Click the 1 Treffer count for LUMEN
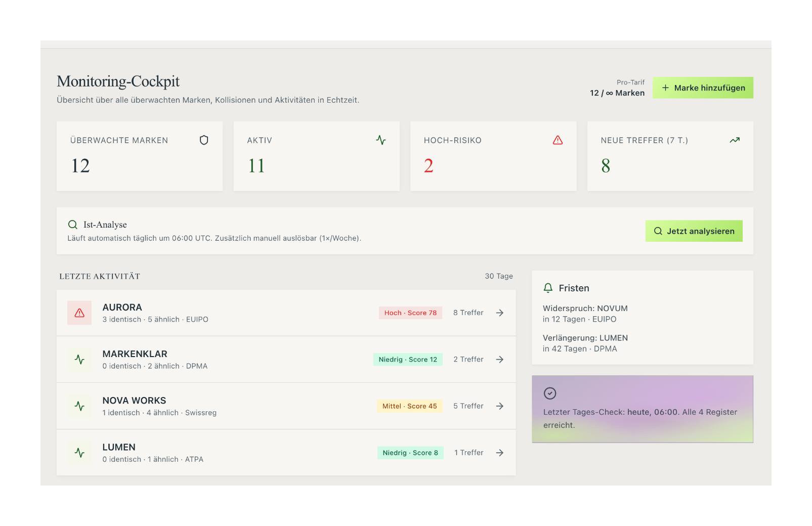812x526 pixels. [469, 452]
